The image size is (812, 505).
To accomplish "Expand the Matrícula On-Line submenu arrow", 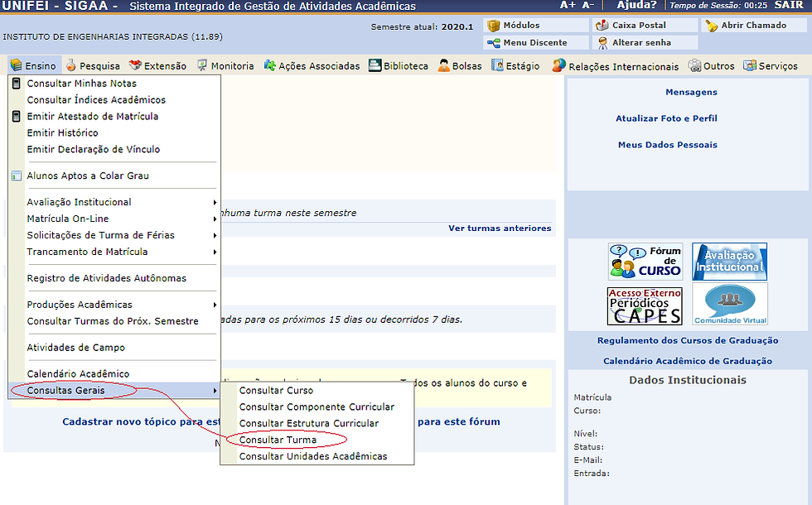I will pos(215,219).
